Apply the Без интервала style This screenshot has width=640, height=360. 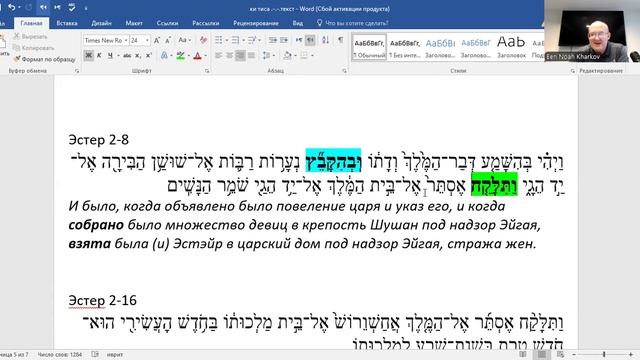[404, 48]
